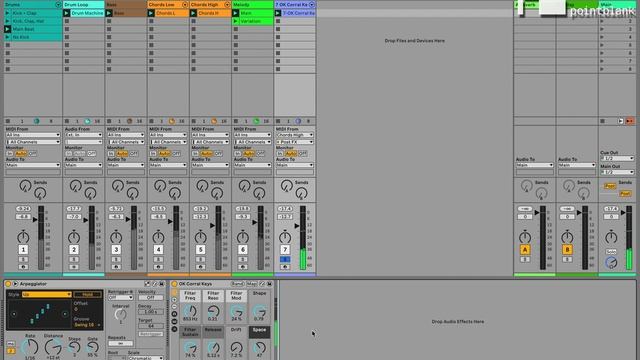This screenshot has height=360, width=640.
Task: Fold the Chords Low group track
Action: click(x=185, y=4)
